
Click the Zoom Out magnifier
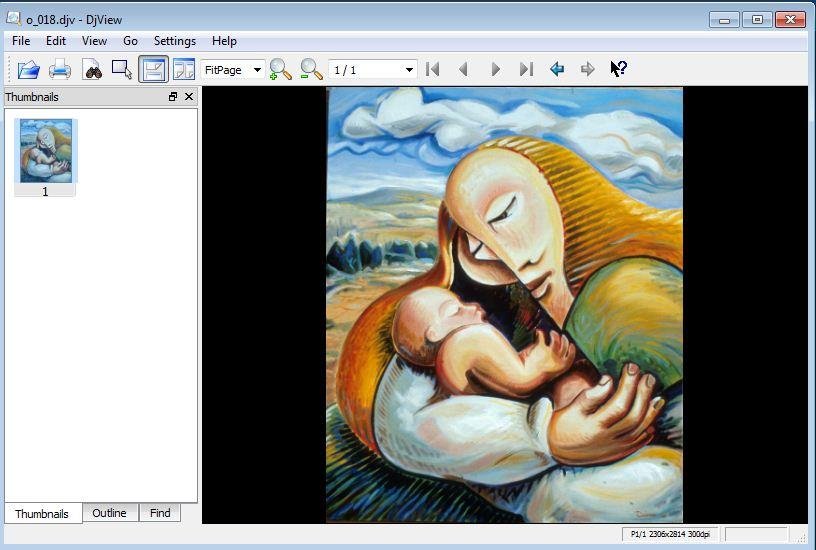[x=312, y=69]
